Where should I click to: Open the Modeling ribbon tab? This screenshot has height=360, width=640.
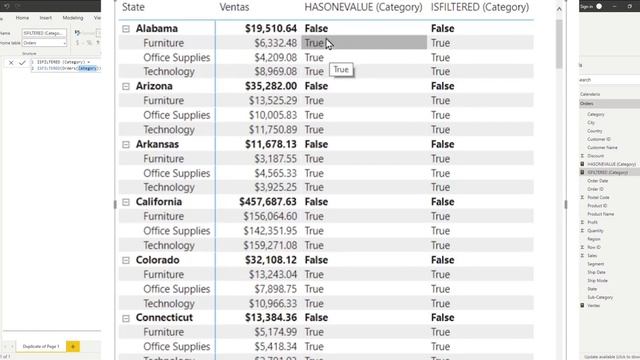[x=73, y=18]
